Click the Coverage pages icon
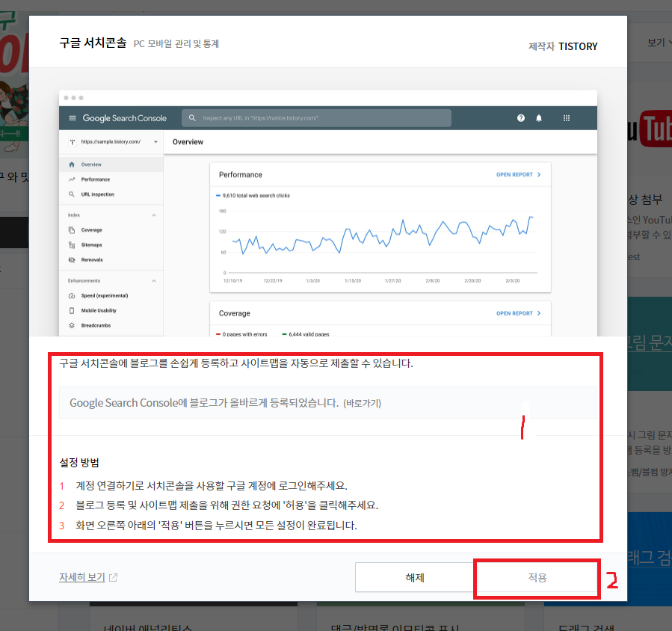Image resolution: width=672 pixels, height=631 pixels. click(x=72, y=230)
